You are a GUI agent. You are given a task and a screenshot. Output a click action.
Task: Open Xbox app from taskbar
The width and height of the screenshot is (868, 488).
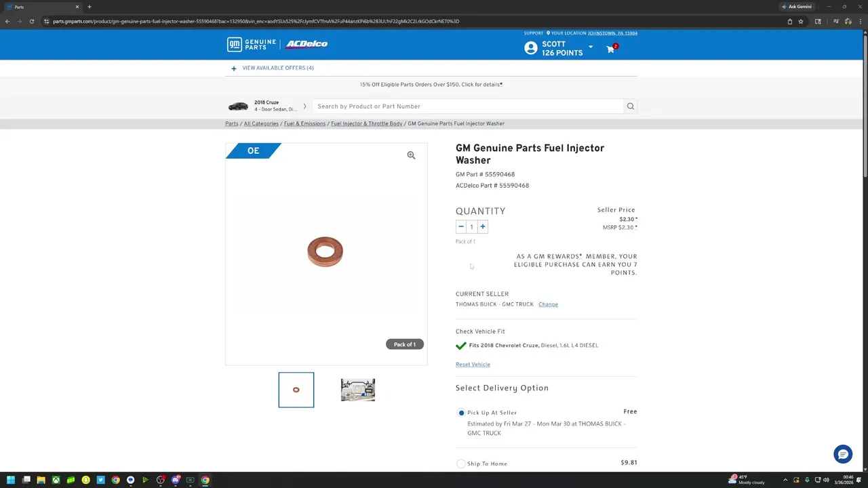coord(56,480)
